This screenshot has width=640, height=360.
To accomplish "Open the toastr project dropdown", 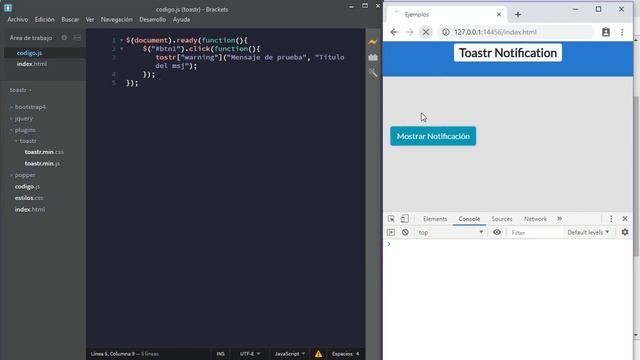I will [x=20, y=90].
